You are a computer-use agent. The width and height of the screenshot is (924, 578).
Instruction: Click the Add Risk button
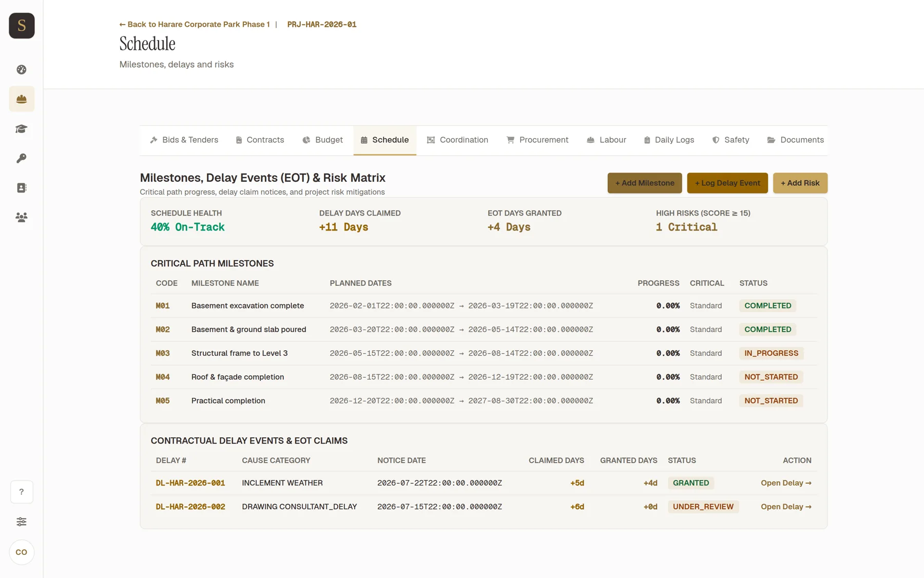[800, 183]
